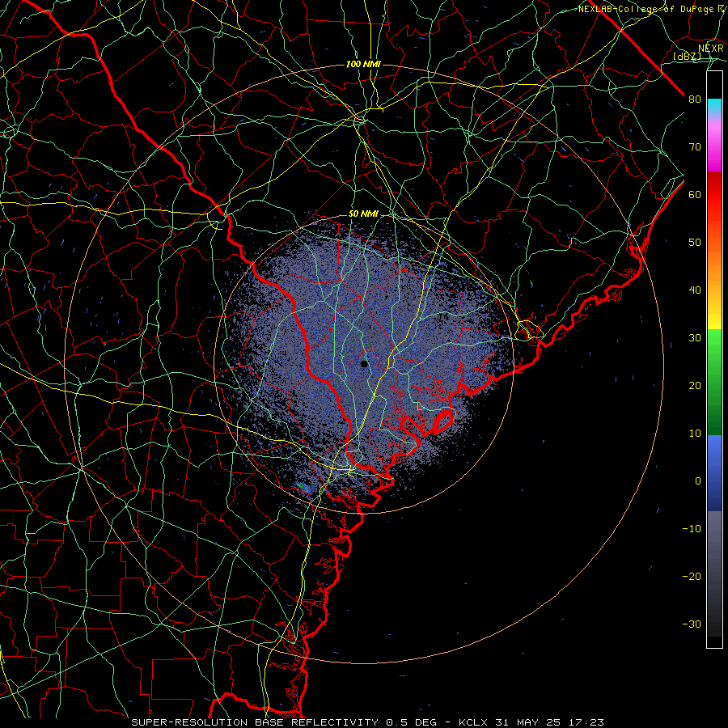The image size is (728, 728).
Task: Click the KCLX 31 MAY 25 17:23 timestamp
Action: pyautogui.click(x=531, y=722)
